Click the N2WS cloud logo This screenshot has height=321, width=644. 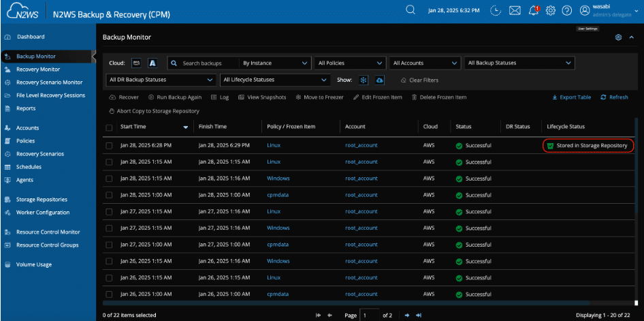coord(22,11)
